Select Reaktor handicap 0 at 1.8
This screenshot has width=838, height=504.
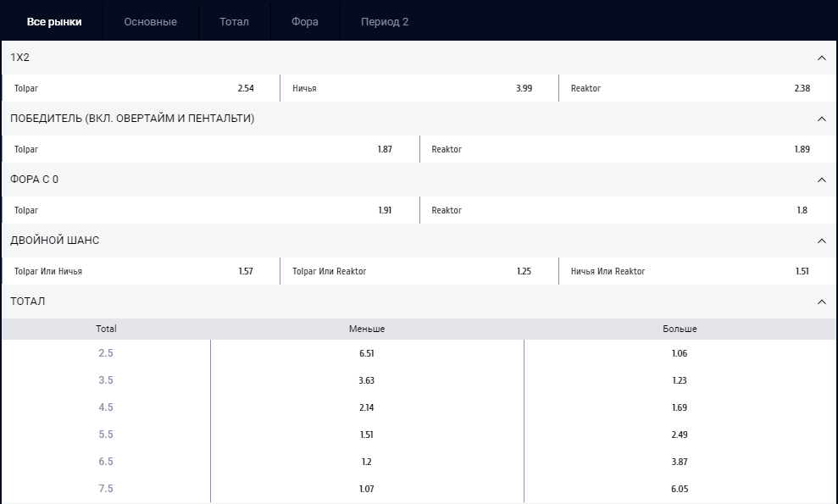(x=628, y=210)
